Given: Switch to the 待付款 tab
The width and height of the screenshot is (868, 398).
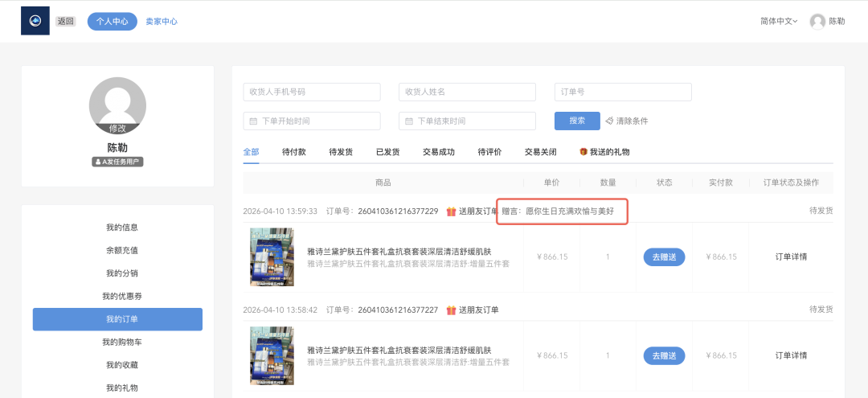Looking at the screenshot, I should pos(294,152).
